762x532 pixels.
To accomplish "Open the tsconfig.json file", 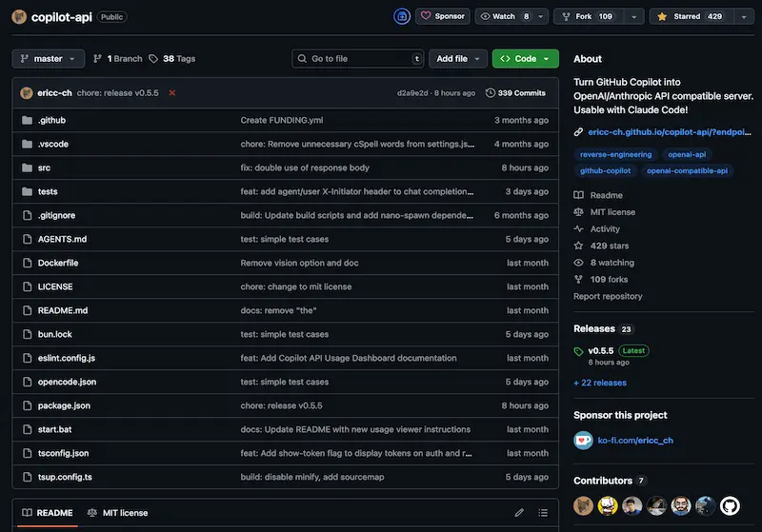I will coord(63,453).
